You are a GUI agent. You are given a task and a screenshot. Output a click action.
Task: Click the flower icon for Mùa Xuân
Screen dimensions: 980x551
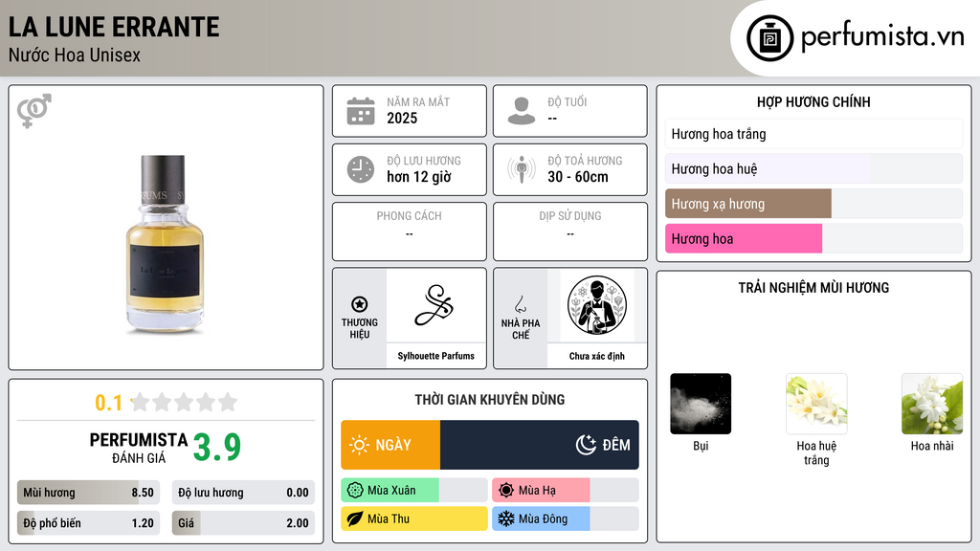tap(355, 491)
